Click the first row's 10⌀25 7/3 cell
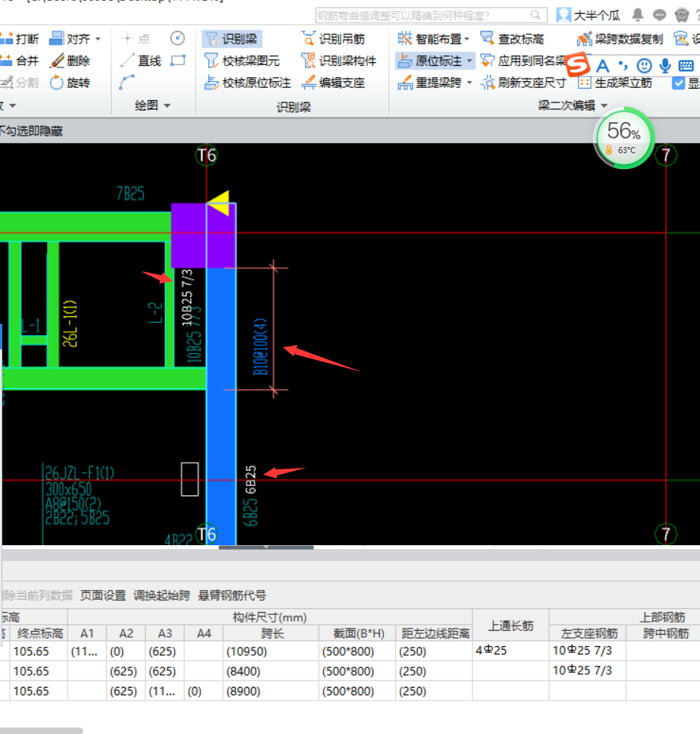The image size is (700, 734). coord(588,651)
